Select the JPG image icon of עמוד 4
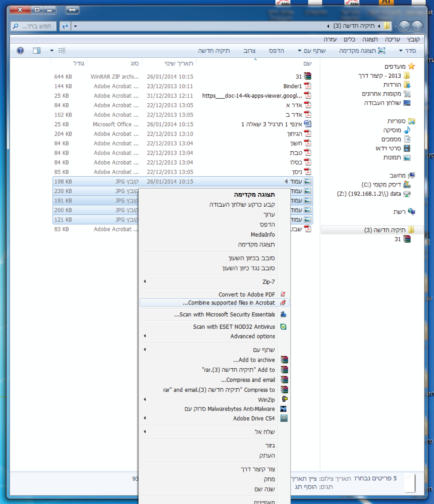Screen dimensions: 434x504 click(x=307, y=181)
